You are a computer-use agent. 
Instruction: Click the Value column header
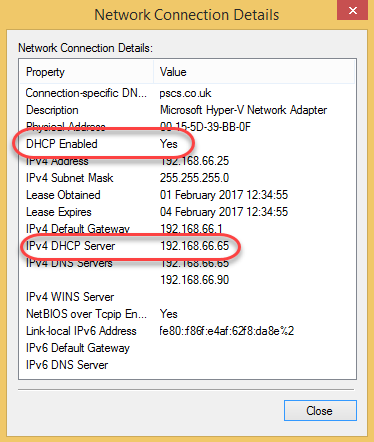(x=254, y=72)
